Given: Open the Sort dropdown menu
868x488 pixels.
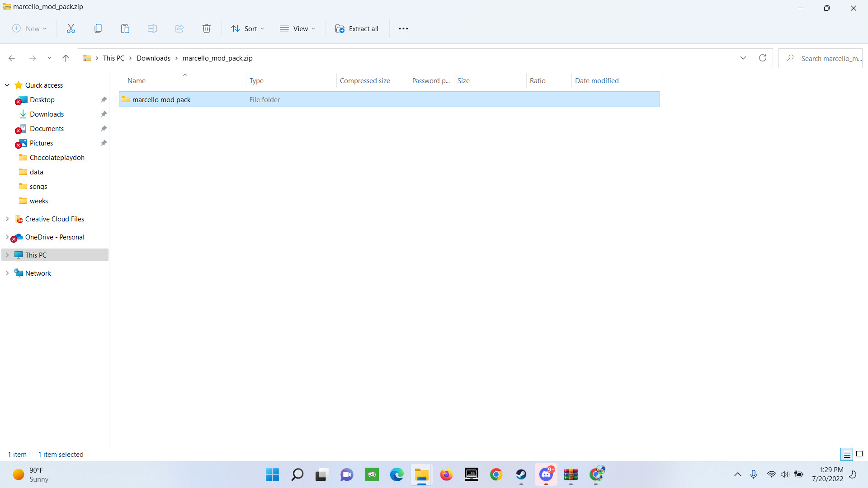Looking at the screenshot, I should (x=247, y=28).
